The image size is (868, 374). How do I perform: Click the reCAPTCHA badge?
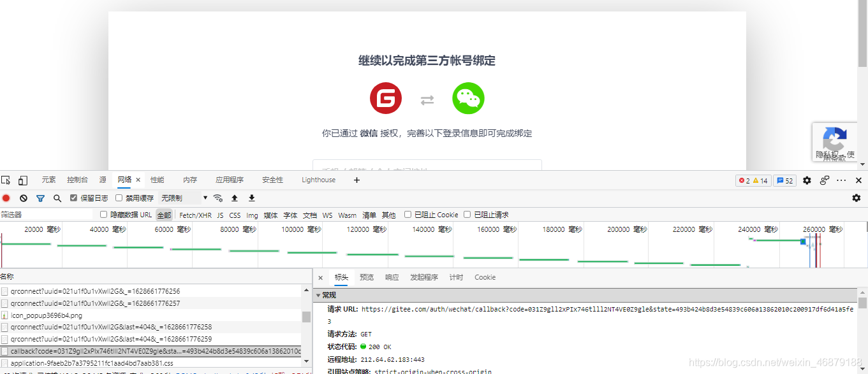[835, 142]
